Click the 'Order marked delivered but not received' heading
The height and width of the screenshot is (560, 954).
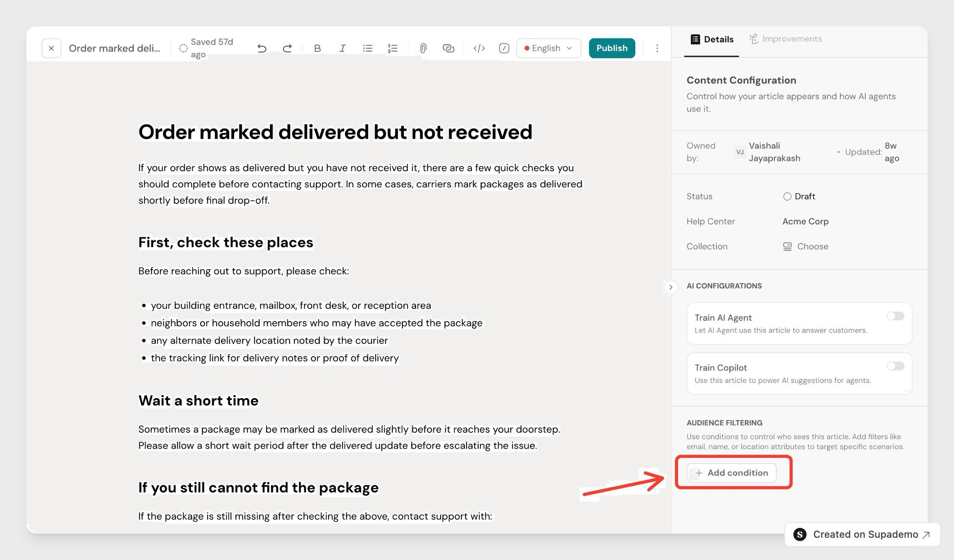coord(335,132)
